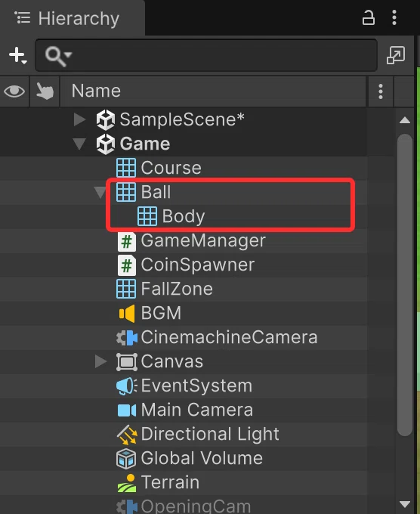Select the GameManager object name
420x514 pixels.
pyautogui.click(x=203, y=240)
